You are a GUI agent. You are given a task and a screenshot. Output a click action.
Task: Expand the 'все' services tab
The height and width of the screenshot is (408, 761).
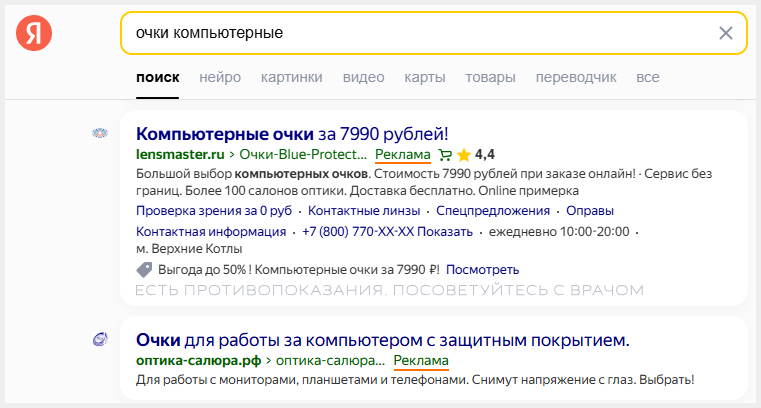[x=648, y=77]
